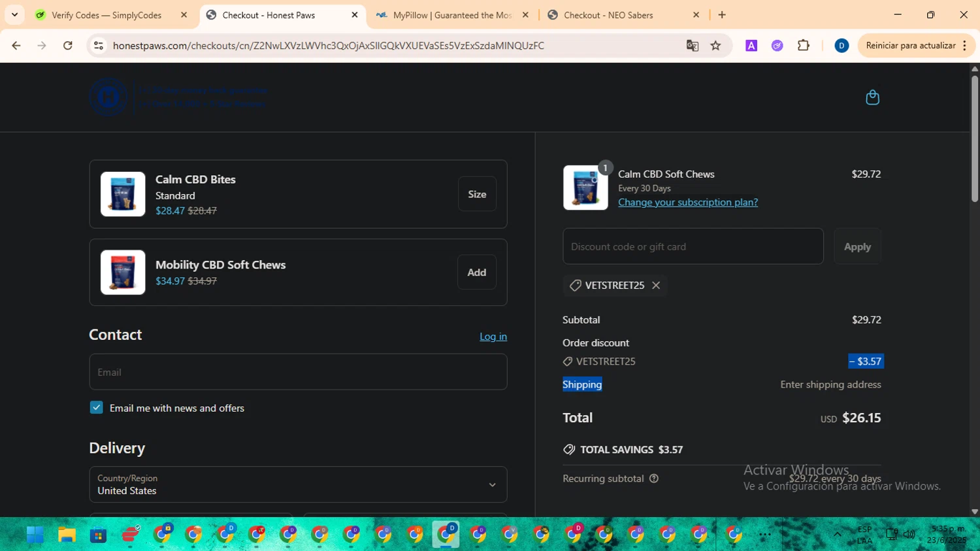This screenshot has width=980, height=551.
Task: Open the network tray icon
Action: point(891,534)
